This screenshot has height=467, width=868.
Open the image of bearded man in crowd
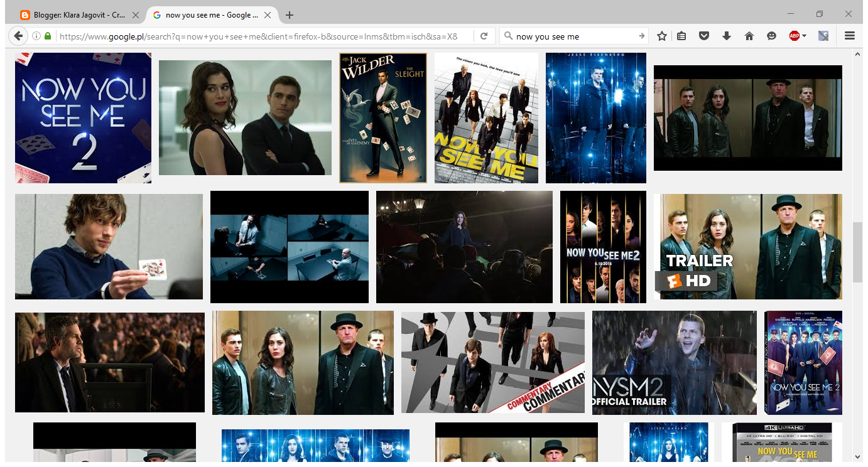point(110,362)
